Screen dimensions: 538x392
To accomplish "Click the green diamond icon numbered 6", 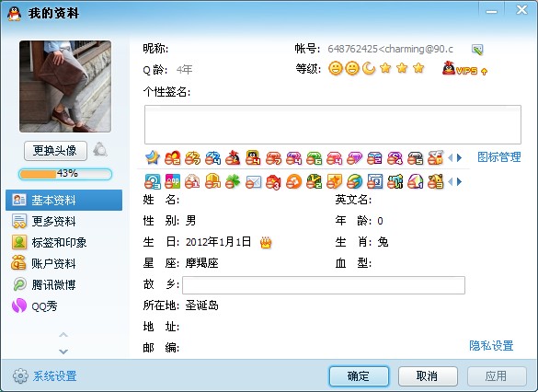I will (314, 158).
